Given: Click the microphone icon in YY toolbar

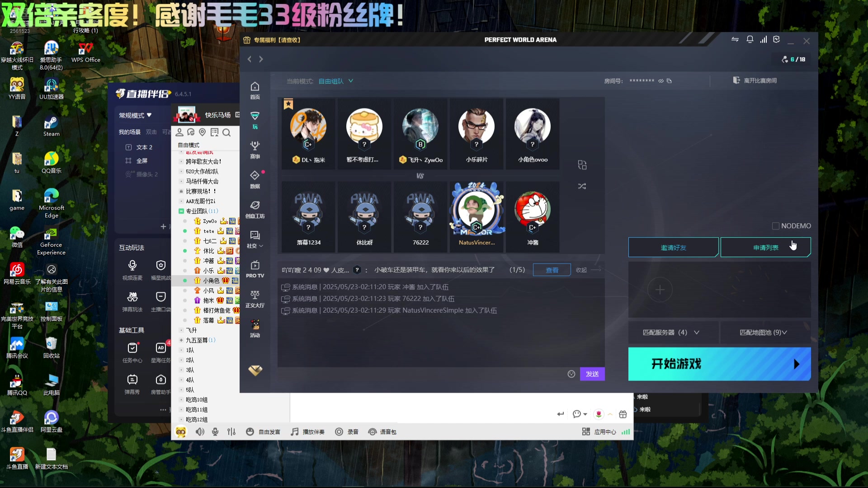Looking at the screenshot, I should [215, 432].
